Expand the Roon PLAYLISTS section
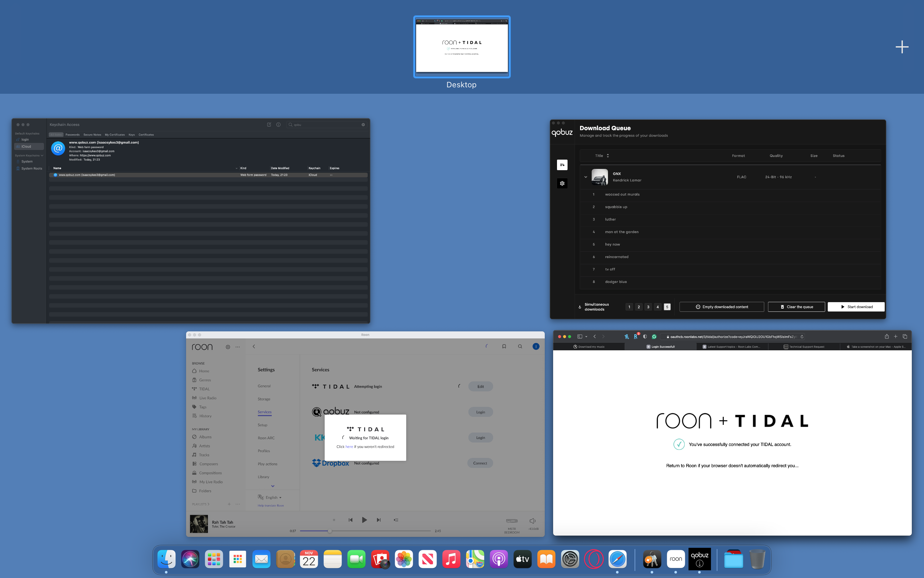 click(201, 504)
